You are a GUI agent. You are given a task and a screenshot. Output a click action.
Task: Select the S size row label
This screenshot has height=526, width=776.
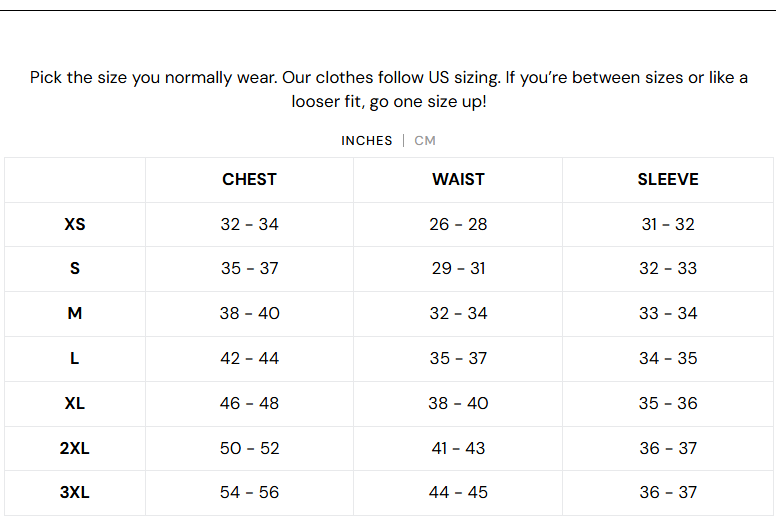[x=75, y=269]
